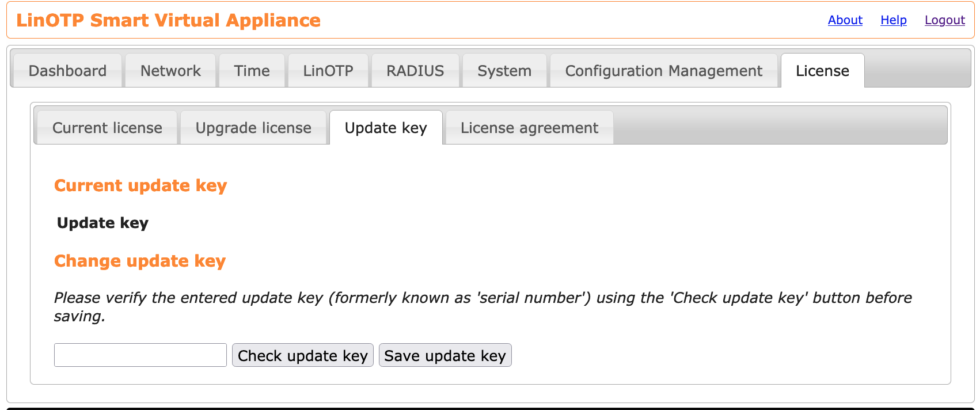980x410 pixels.
Task: Switch to the Dashboard tab
Action: [x=67, y=71]
